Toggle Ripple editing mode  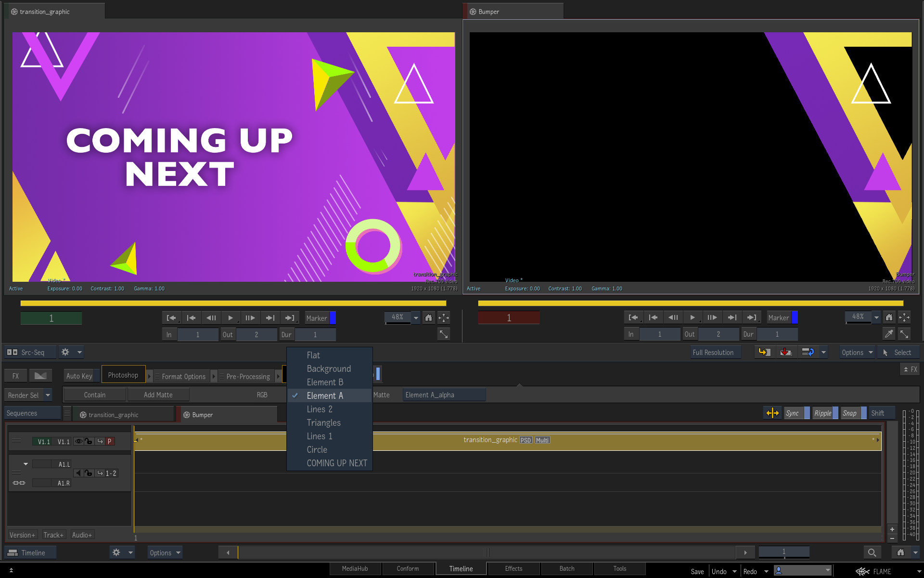coord(822,413)
